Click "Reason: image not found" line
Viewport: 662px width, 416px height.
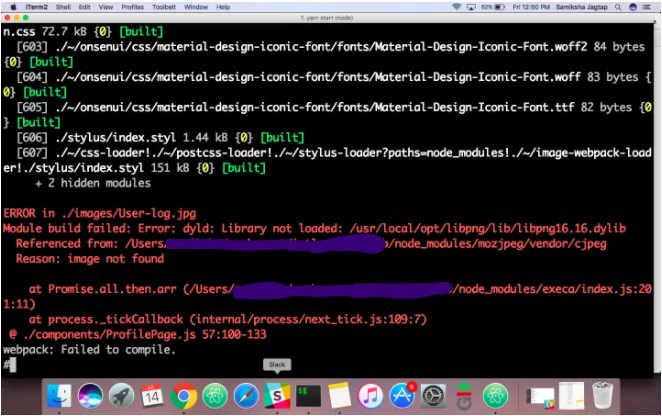coord(90,258)
